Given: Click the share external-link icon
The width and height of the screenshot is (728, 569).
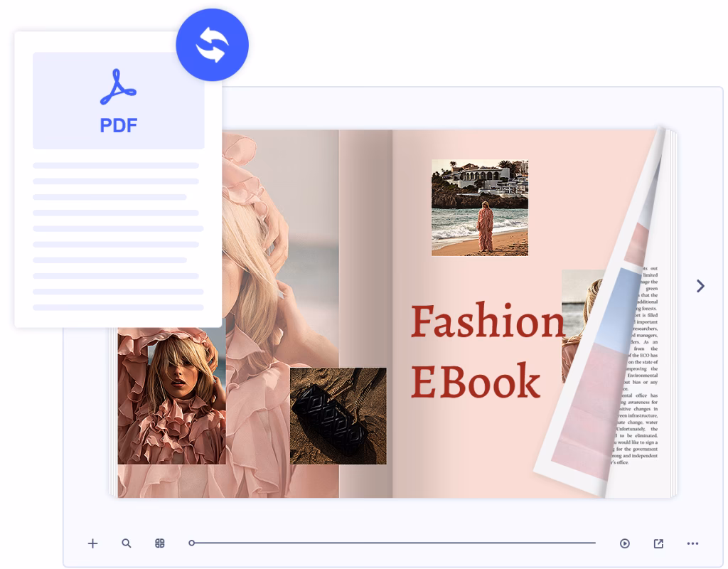Looking at the screenshot, I should click(658, 543).
